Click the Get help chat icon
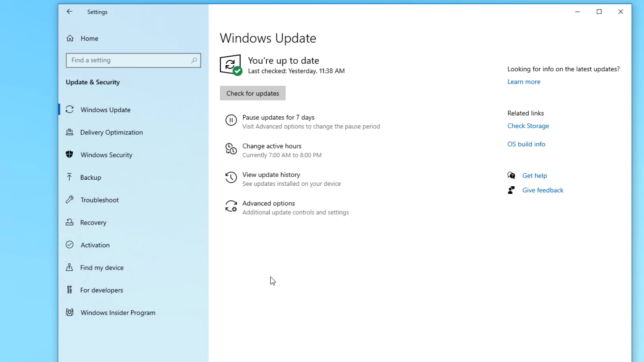 511,175
